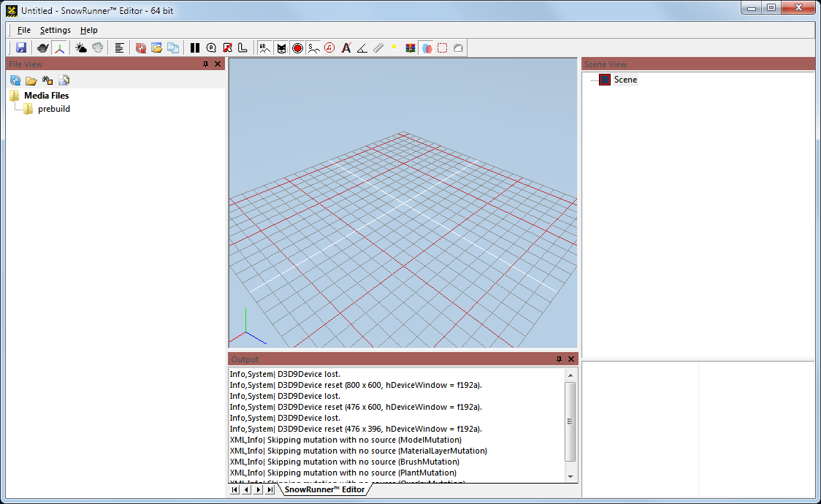Click the circled Q toolbar icon
Screen dimensions: 821x504
(x=211, y=48)
